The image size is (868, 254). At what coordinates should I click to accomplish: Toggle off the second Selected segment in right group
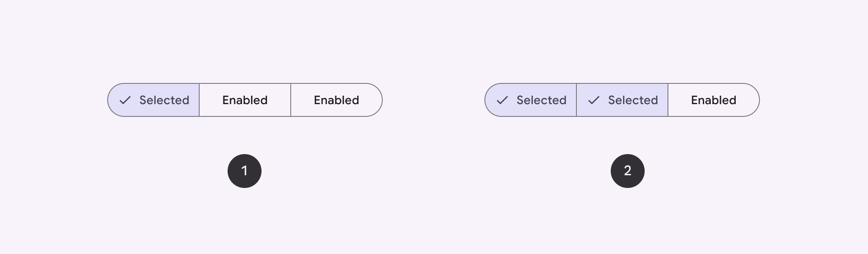click(622, 100)
